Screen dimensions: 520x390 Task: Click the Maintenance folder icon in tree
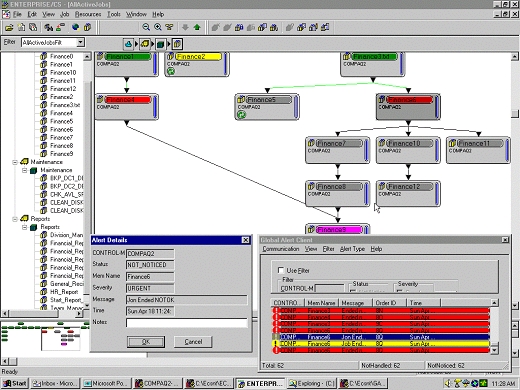pos(24,162)
